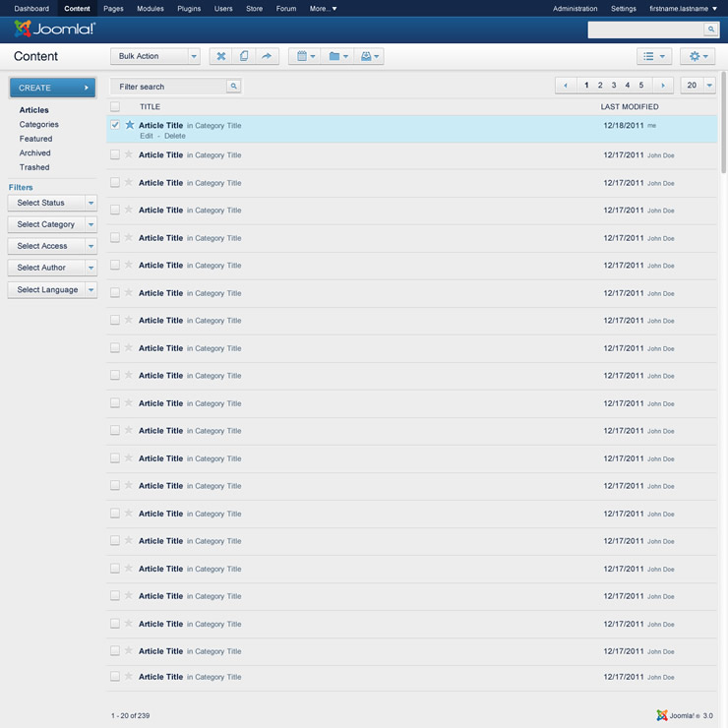Sort by the TITLE column header

150,107
